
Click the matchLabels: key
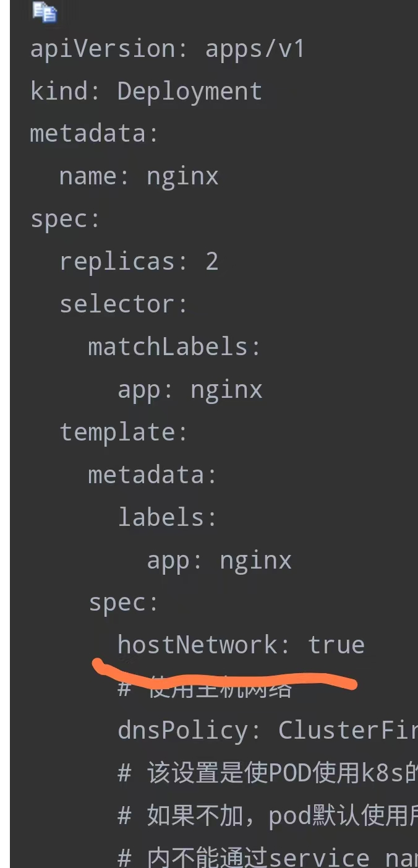175,347
